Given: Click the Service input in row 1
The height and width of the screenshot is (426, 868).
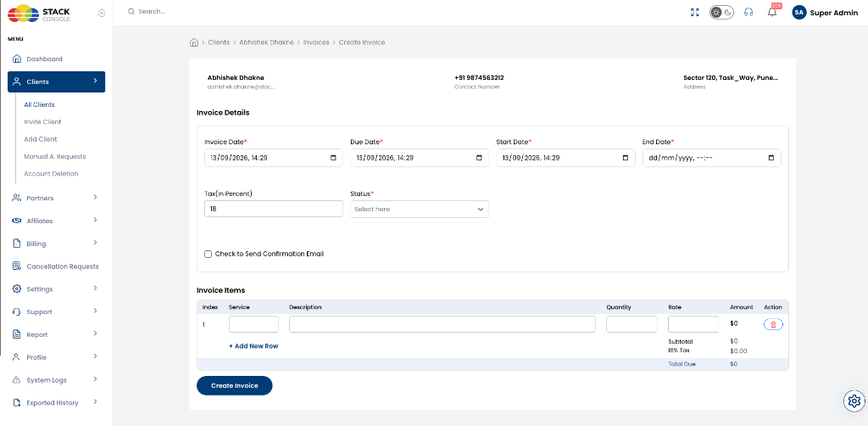Looking at the screenshot, I should click(x=253, y=324).
